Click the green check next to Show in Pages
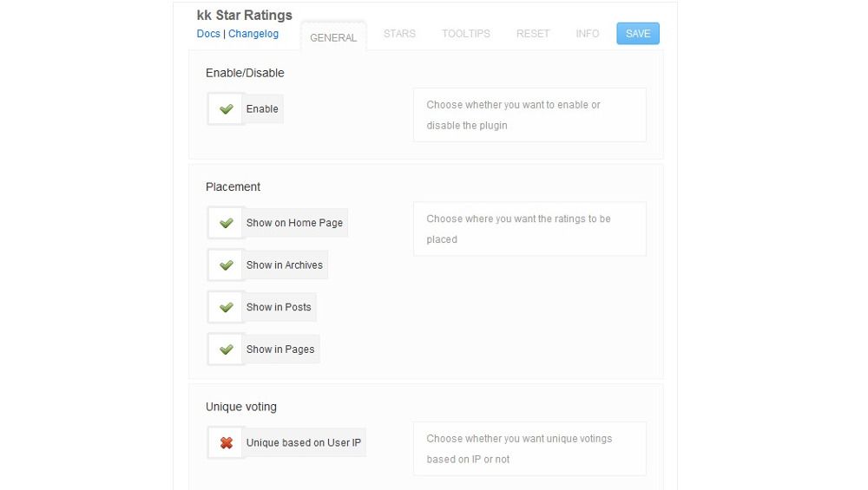868x490 pixels. pyautogui.click(x=226, y=350)
